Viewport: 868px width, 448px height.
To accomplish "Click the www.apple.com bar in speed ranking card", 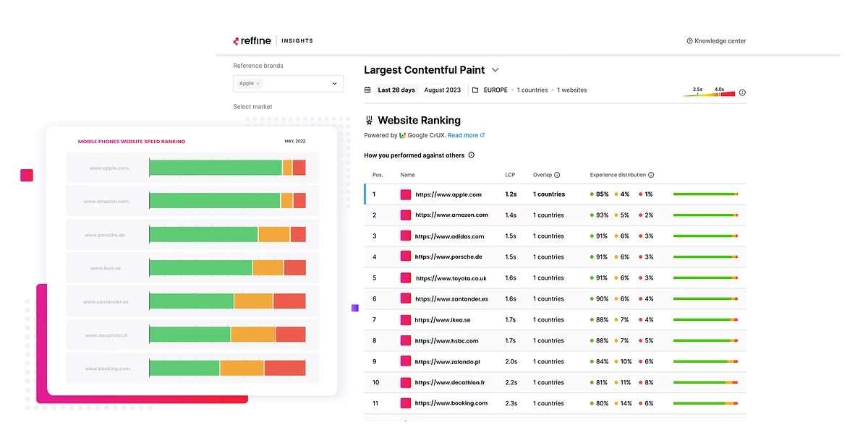I will [227, 168].
